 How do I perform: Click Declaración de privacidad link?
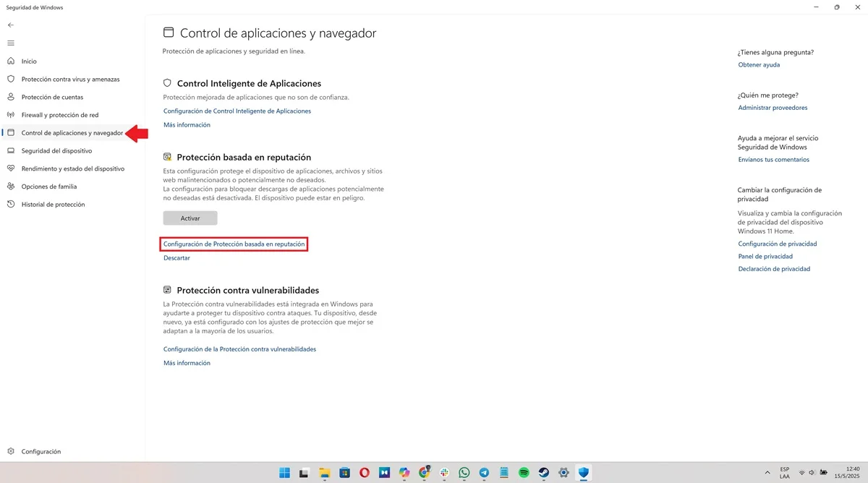[x=774, y=269]
